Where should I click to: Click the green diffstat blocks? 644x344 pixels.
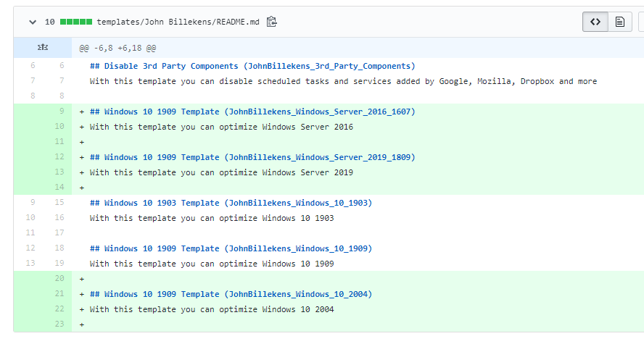[x=76, y=22]
